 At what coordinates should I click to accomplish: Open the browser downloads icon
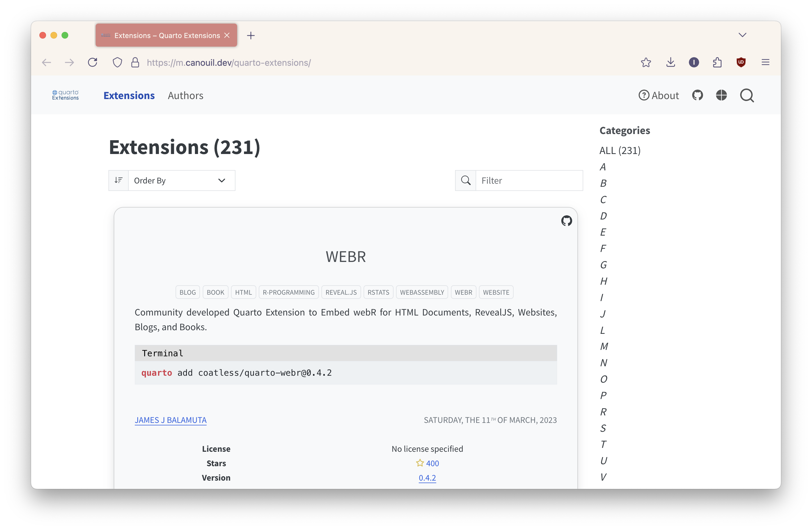pyautogui.click(x=670, y=62)
